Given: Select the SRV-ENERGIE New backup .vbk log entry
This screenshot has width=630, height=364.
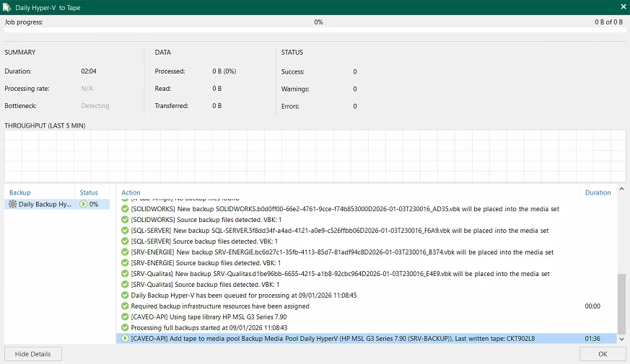Looking at the screenshot, I should point(367,252).
